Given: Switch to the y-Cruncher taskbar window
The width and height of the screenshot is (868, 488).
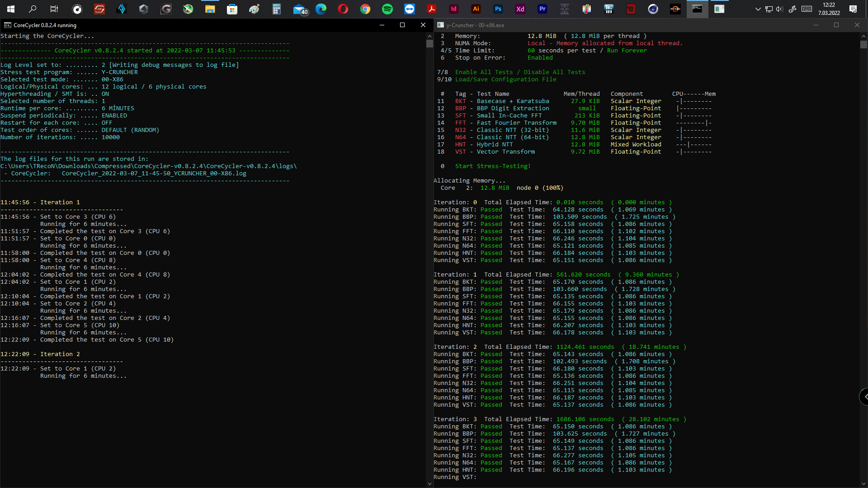Looking at the screenshot, I should click(720, 9).
